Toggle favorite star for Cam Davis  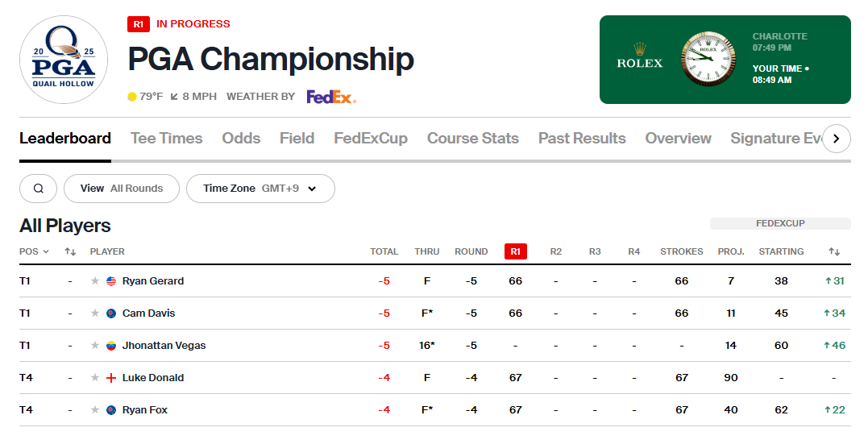[95, 313]
